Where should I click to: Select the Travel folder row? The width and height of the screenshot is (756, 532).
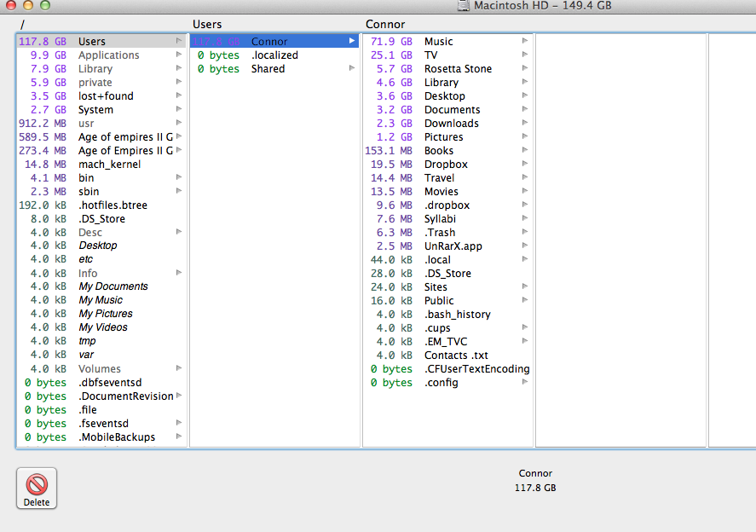pyautogui.click(x=448, y=178)
